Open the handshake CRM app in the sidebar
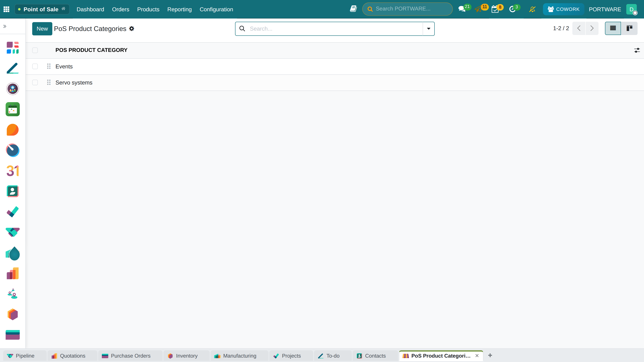The width and height of the screenshot is (644, 362). [x=12, y=232]
